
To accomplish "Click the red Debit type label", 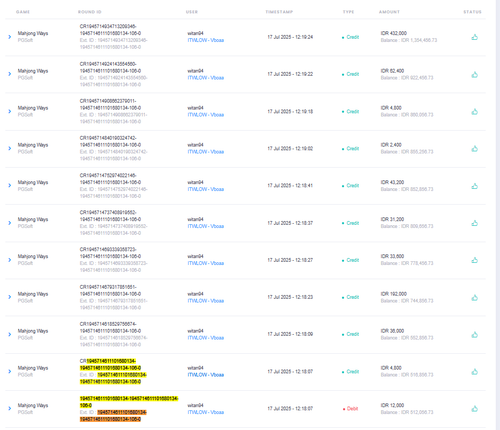I will click(x=352, y=409).
